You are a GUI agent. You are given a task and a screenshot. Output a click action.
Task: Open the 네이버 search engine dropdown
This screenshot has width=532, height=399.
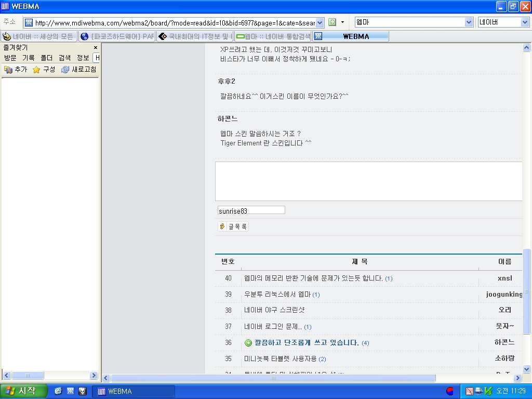tap(524, 22)
